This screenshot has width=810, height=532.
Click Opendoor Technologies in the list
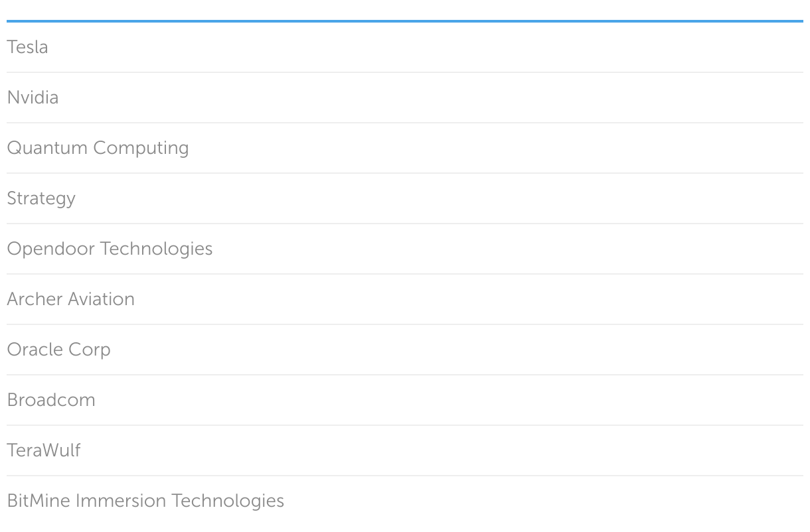110,249
